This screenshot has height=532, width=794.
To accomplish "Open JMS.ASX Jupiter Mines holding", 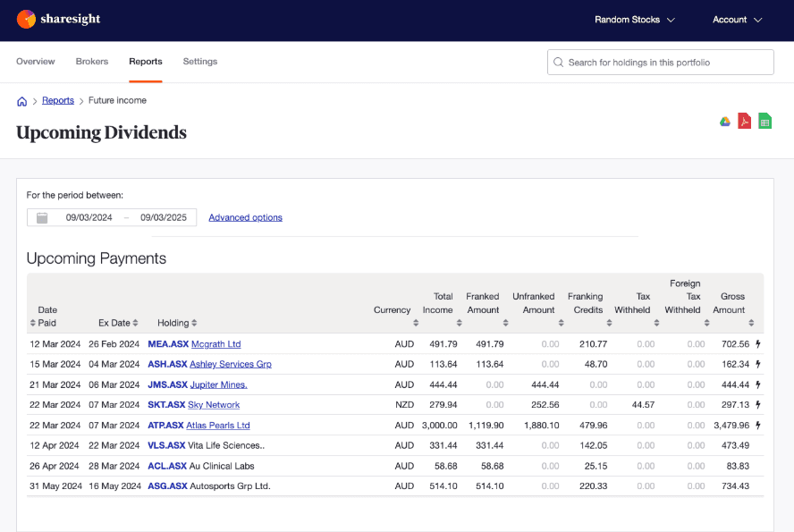I will [198, 385].
